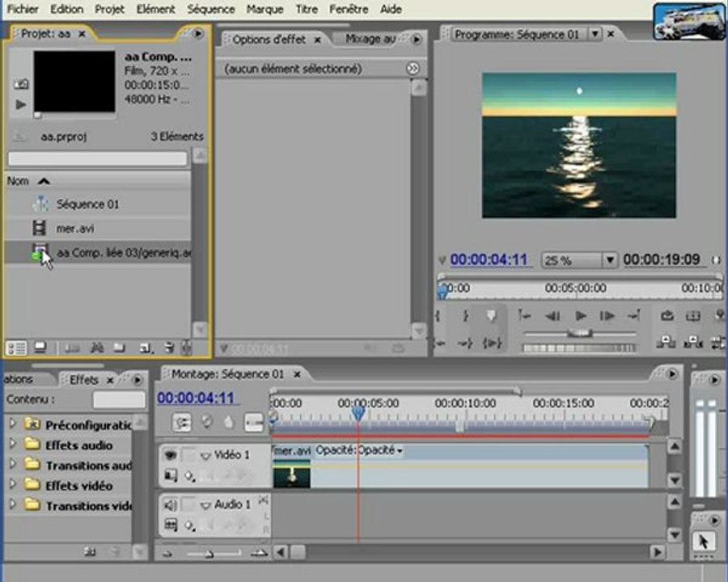The height and width of the screenshot is (582, 728).
Task: Go to next edit point in Program monitor
Action: [x=633, y=316]
